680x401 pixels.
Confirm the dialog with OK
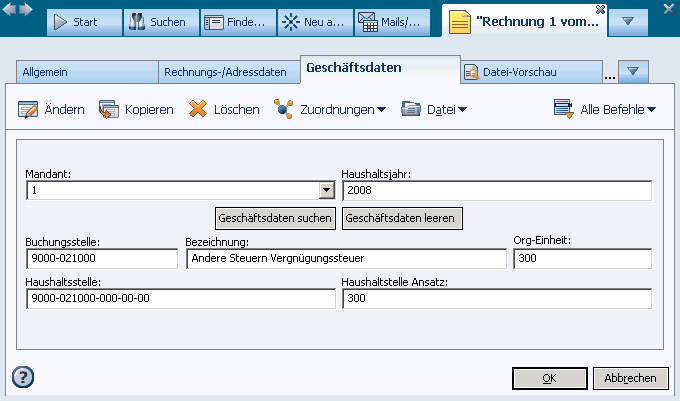pos(549,378)
